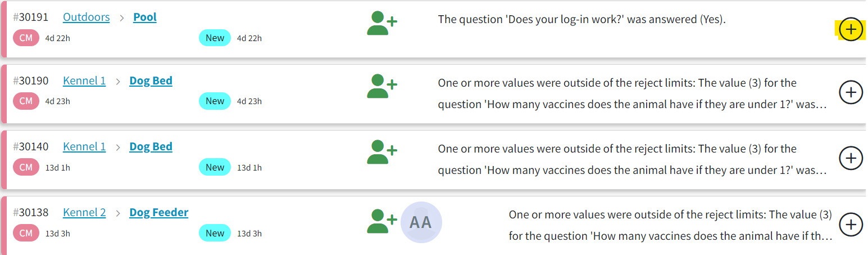Expand work order #30138 with plus icon
Viewport: 868px width, 255px height.
pos(851,224)
